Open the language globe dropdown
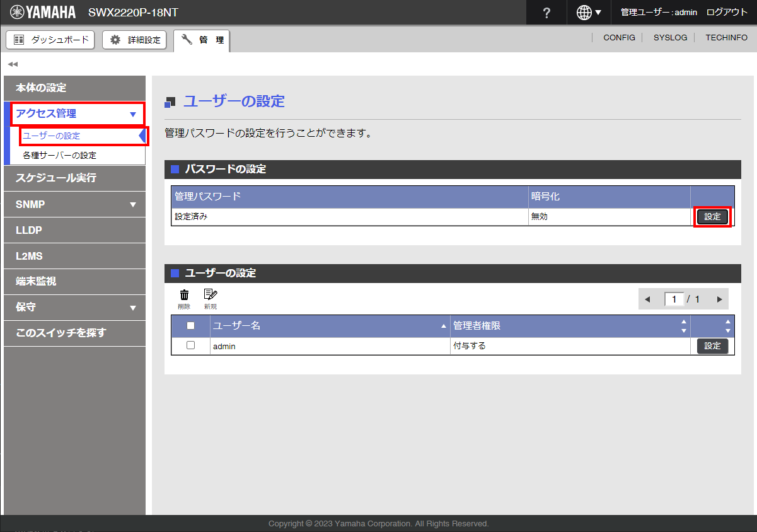The height and width of the screenshot is (532, 757). tap(589, 13)
